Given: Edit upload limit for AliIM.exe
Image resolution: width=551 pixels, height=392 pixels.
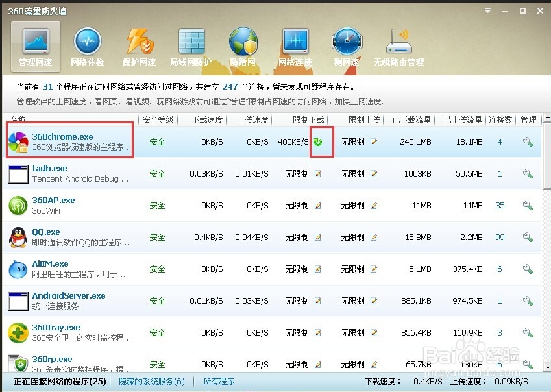Looking at the screenshot, I should [x=374, y=269].
